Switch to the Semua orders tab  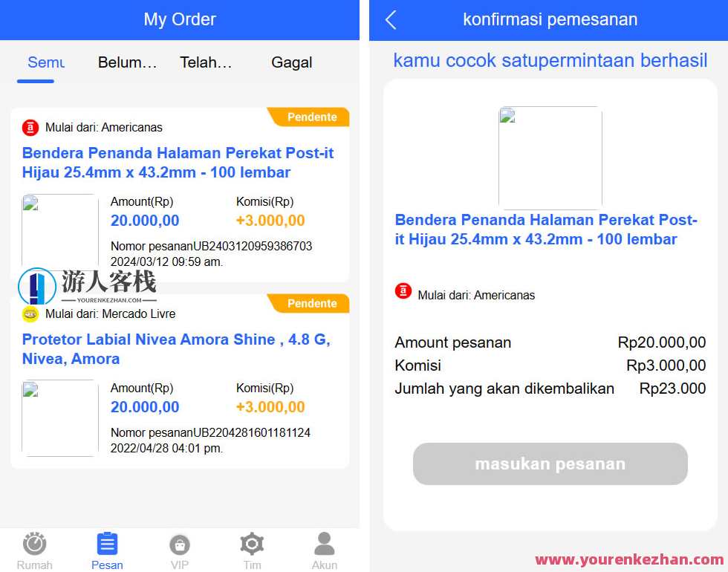pos(46,62)
